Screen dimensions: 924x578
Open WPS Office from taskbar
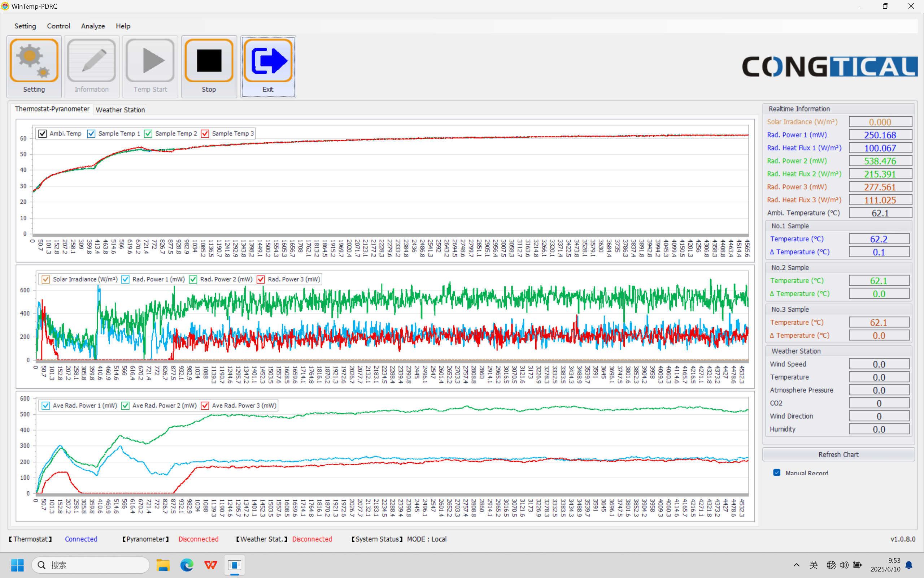tap(210, 565)
